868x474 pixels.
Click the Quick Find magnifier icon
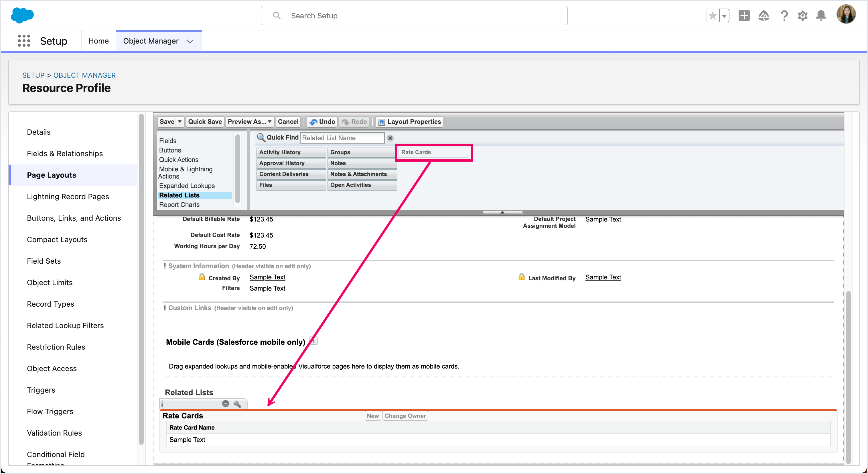[261, 137]
